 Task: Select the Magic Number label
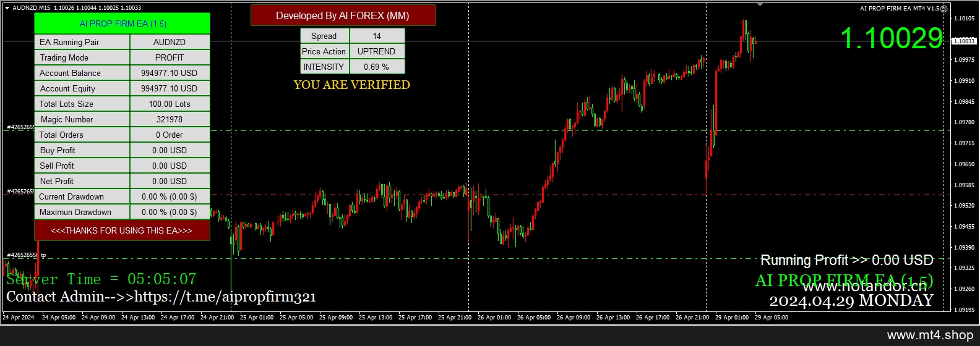(x=82, y=119)
